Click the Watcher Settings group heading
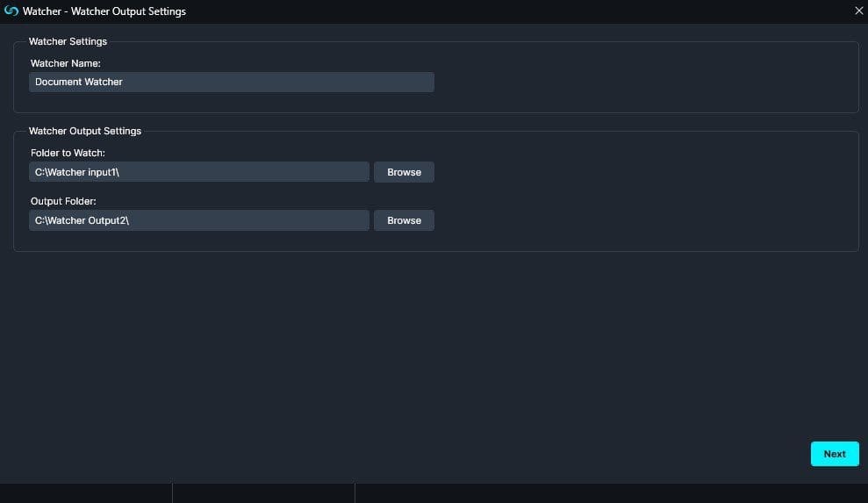 (68, 41)
